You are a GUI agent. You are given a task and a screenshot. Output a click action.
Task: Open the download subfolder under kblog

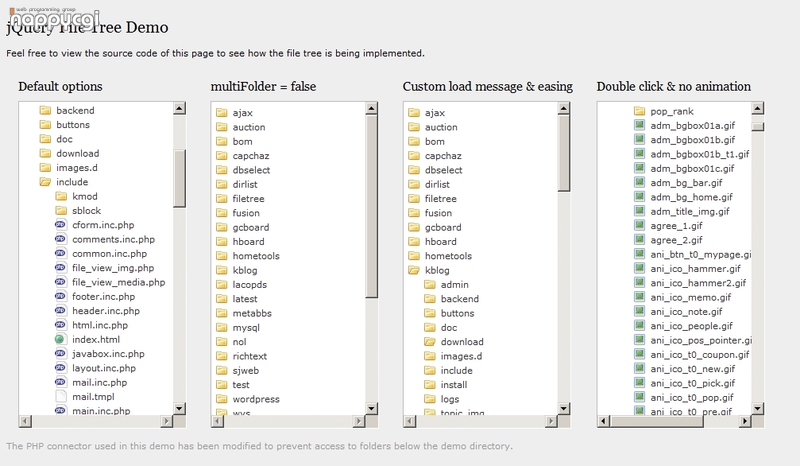[462, 341]
